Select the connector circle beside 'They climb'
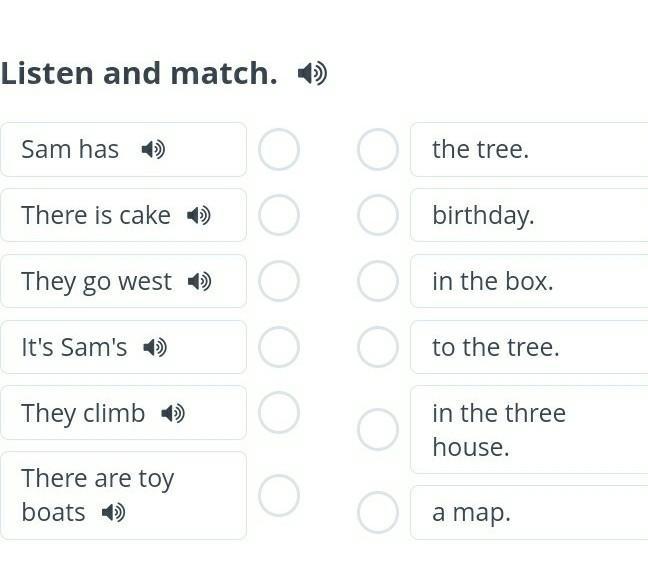This screenshot has width=648, height=578. pos(279,412)
